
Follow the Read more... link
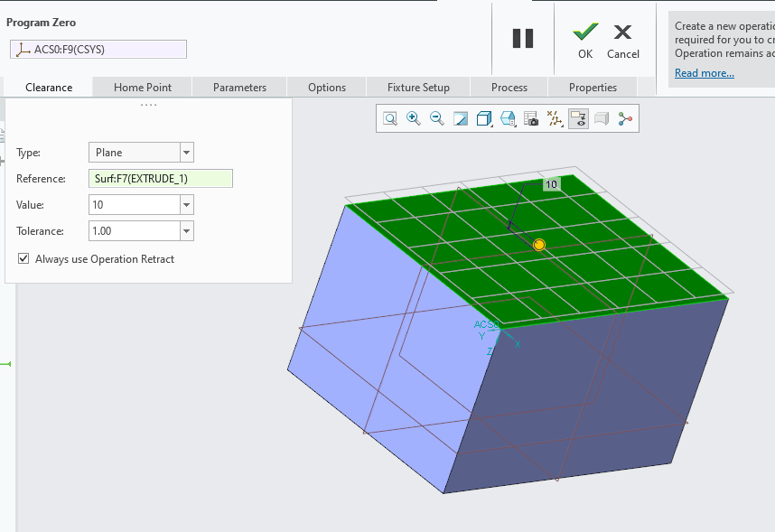[x=705, y=73]
